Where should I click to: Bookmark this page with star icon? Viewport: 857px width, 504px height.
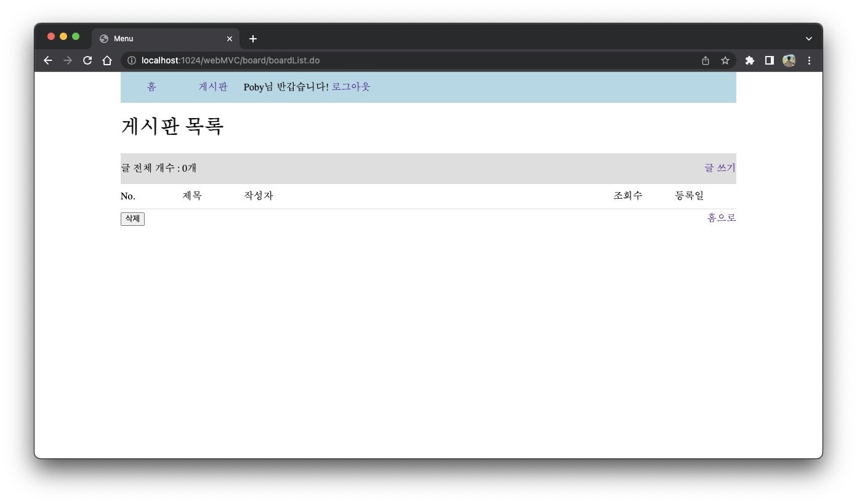pyautogui.click(x=725, y=60)
